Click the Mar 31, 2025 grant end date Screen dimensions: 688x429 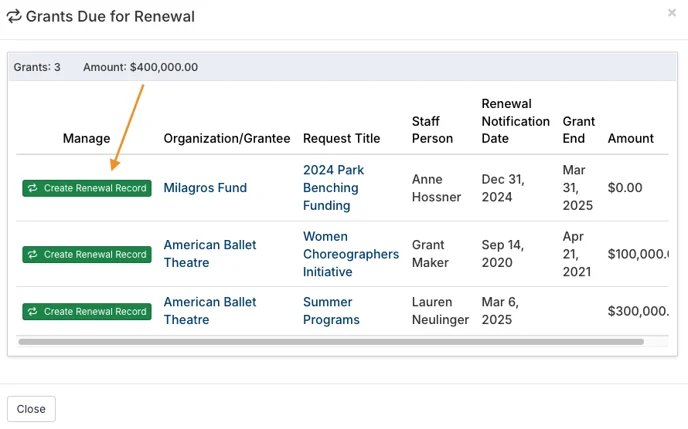tap(577, 188)
